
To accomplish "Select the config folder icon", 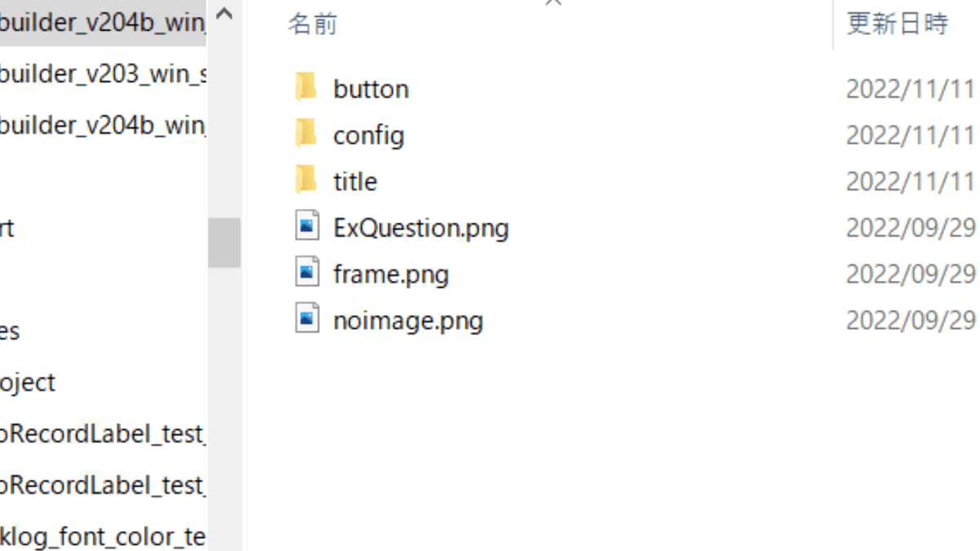I will (306, 132).
